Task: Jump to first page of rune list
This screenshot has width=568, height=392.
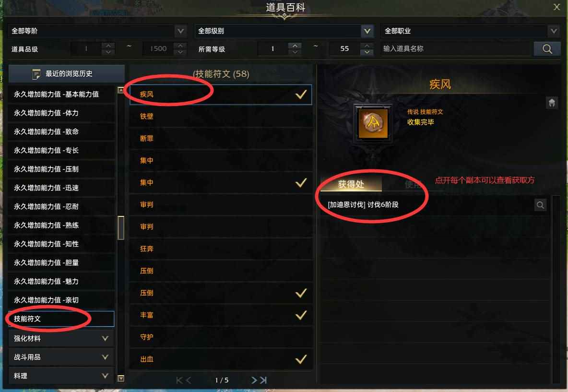Action: click(x=179, y=380)
